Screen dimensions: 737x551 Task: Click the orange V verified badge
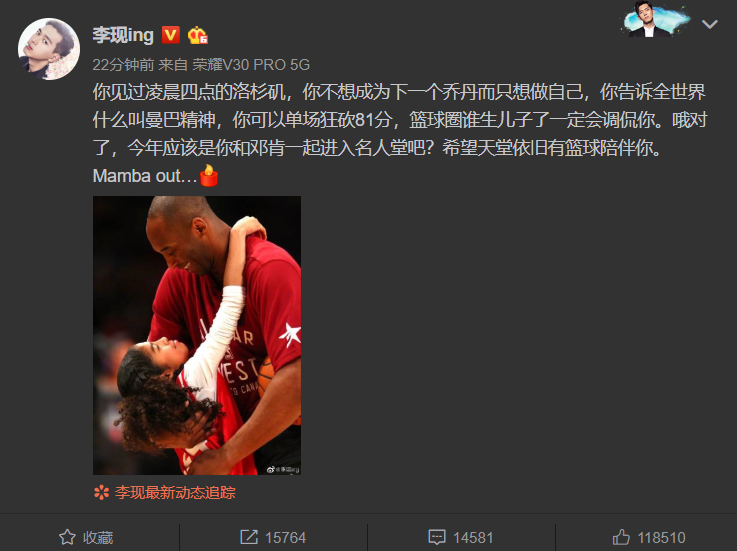coord(171,35)
